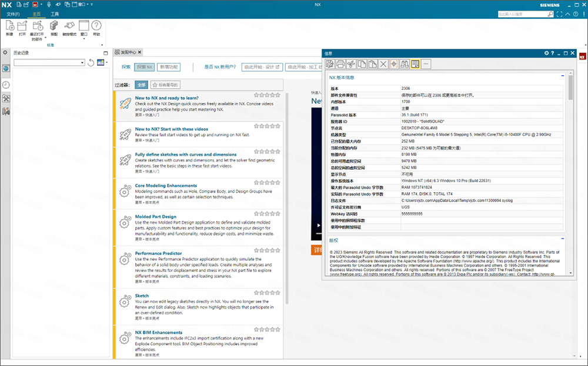This screenshot has width=588, height=366.
Task: Click the new document icon in quick access bar
Action: click(19, 5)
